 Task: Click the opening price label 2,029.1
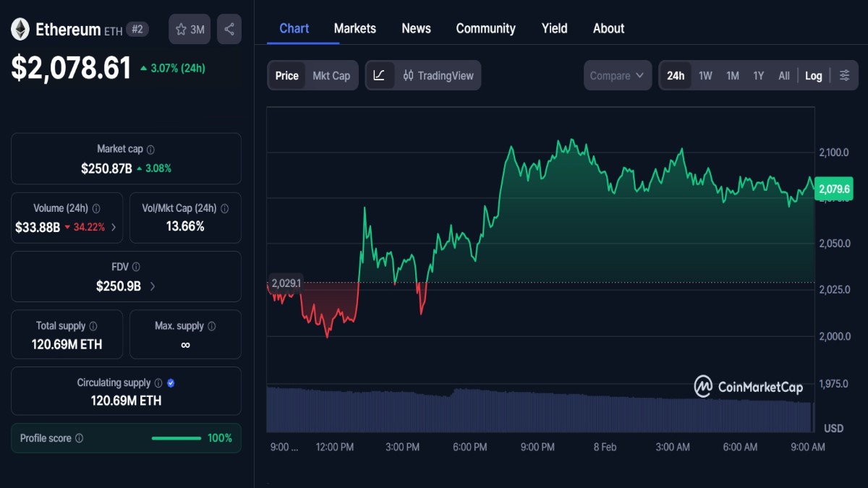[286, 283]
